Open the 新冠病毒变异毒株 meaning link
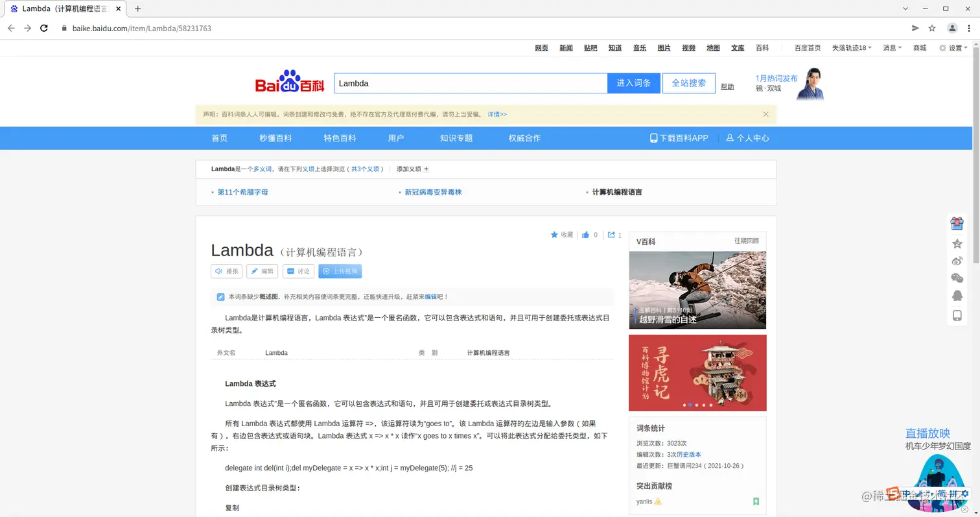This screenshot has width=980, height=517. coord(433,192)
